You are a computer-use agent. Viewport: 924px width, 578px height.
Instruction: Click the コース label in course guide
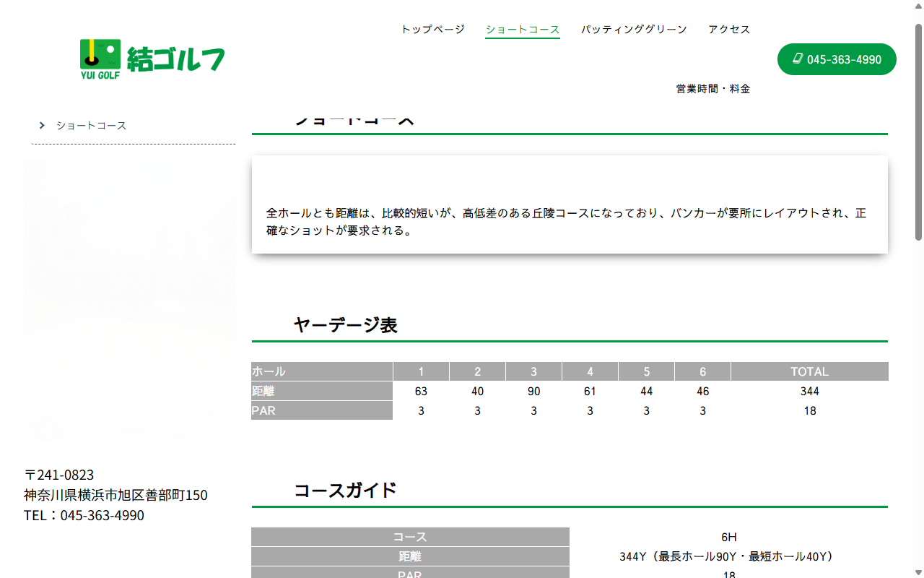tap(410, 537)
